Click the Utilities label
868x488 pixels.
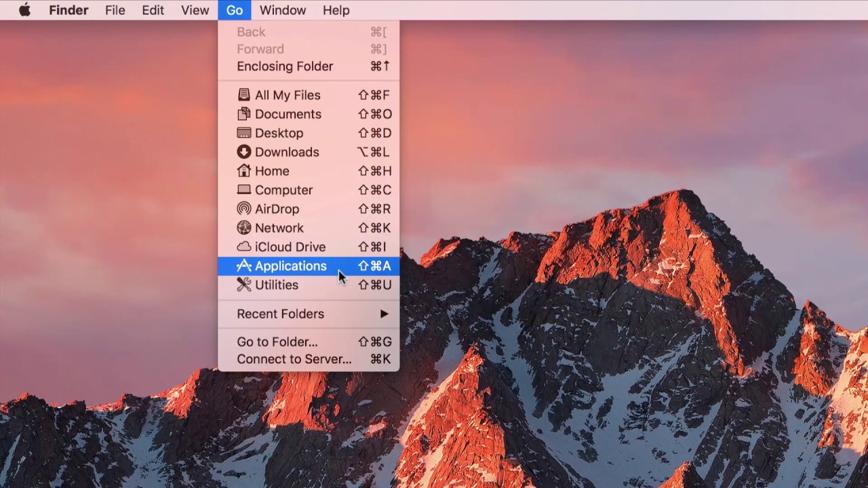(277, 285)
